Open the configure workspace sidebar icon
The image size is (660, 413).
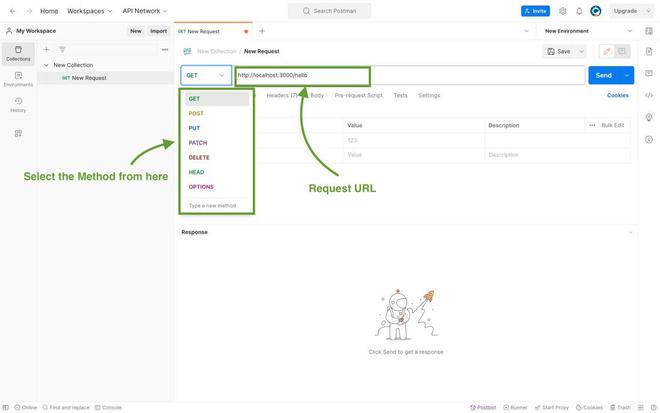point(18,133)
